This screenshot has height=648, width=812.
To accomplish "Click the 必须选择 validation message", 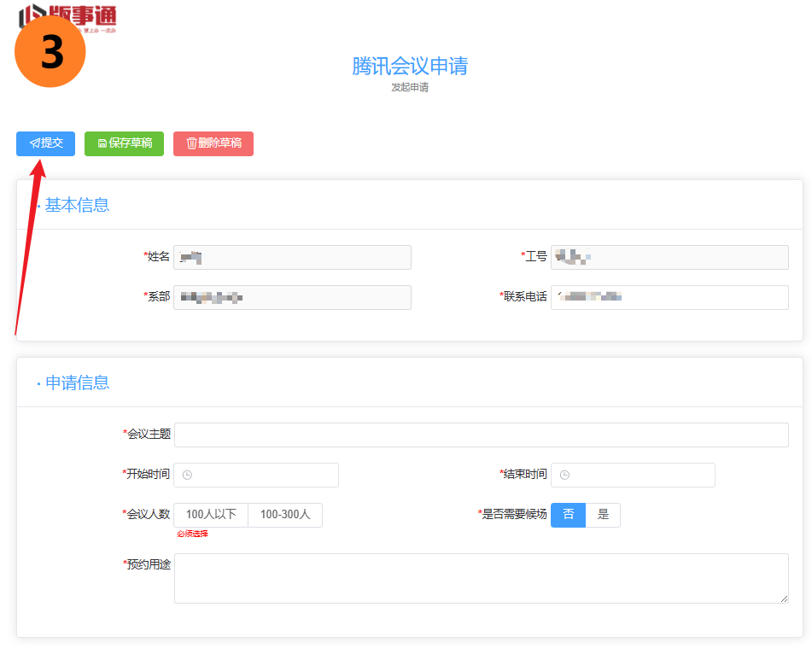I will pyautogui.click(x=192, y=534).
